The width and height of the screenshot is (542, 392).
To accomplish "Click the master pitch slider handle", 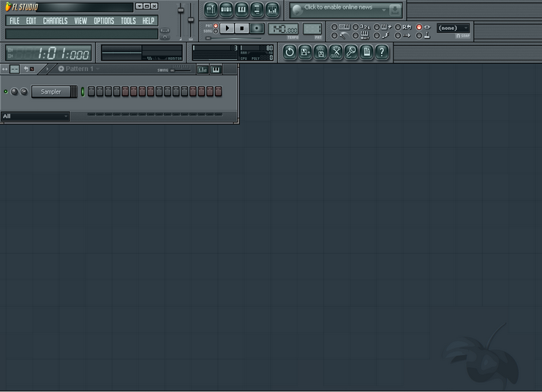I will [x=191, y=20].
